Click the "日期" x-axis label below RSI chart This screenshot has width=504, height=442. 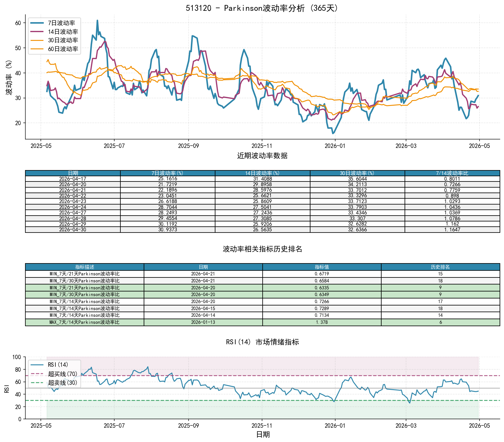click(263, 435)
